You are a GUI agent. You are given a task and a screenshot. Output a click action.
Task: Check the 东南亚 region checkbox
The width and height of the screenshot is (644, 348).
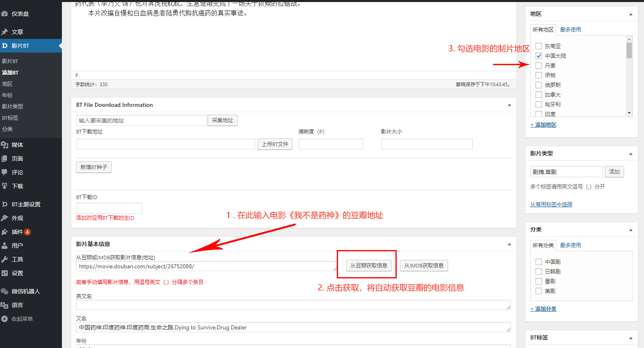(x=539, y=46)
